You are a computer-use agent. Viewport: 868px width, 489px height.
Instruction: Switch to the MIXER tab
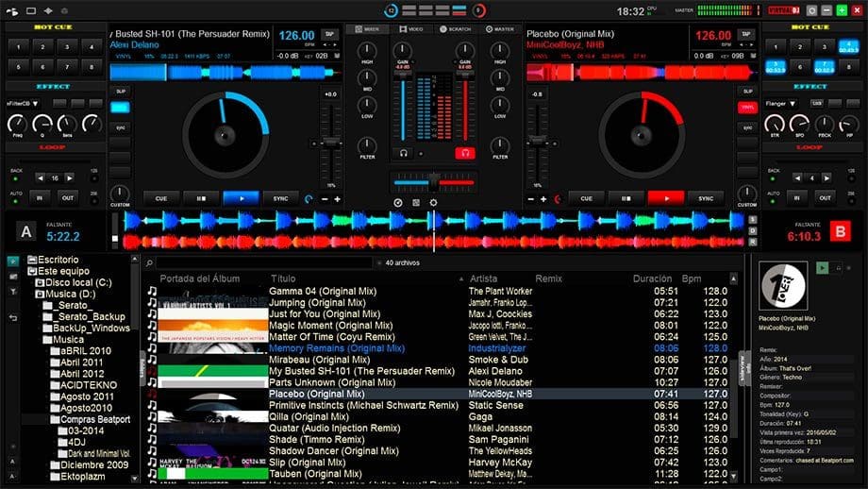(367, 29)
